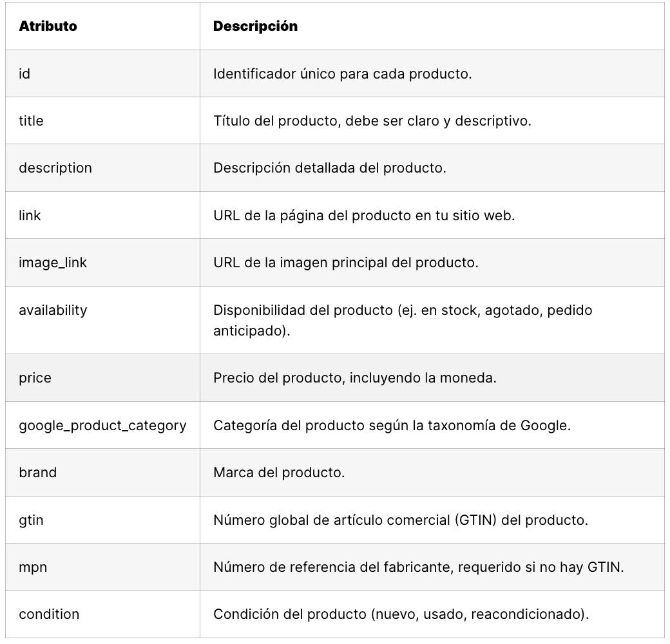Click the text 'Identificador único para cada producto'
The width and height of the screenshot is (670, 644).
coord(342,73)
